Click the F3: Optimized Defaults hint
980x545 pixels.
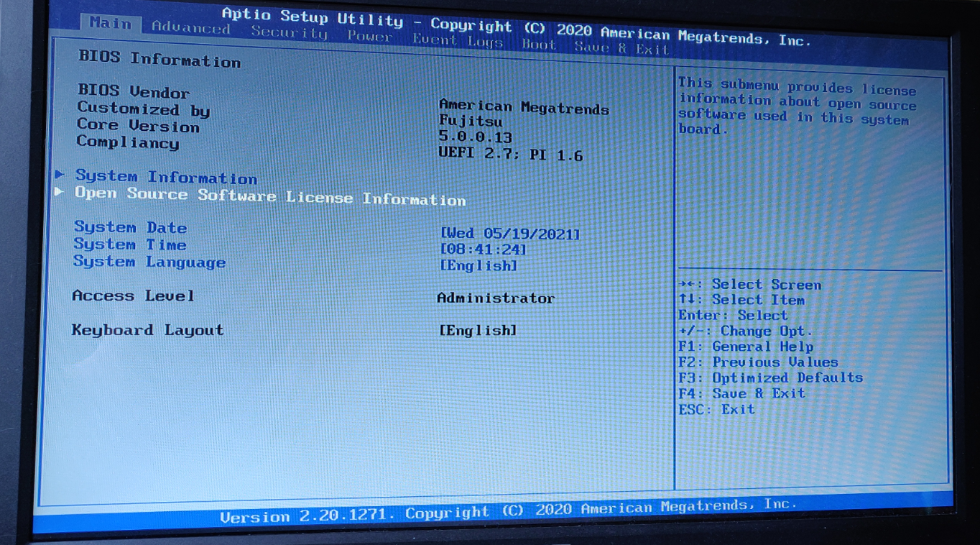click(770, 377)
